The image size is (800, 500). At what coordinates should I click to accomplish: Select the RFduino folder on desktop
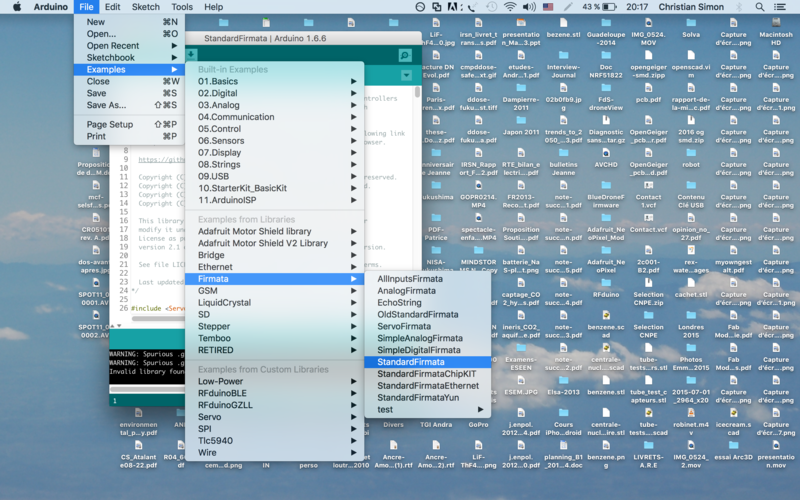[606, 289]
